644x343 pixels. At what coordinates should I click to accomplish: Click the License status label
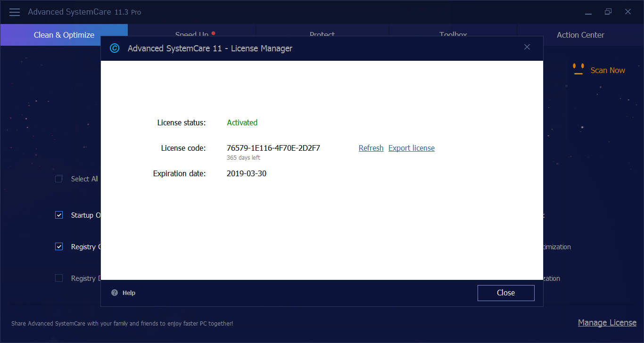point(182,122)
